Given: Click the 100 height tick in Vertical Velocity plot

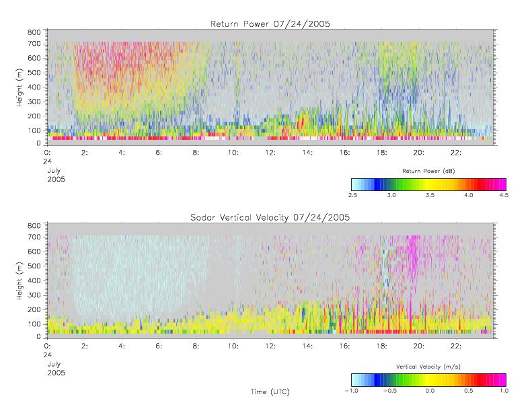Looking at the screenshot, I should pyautogui.click(x=34, y=324).
